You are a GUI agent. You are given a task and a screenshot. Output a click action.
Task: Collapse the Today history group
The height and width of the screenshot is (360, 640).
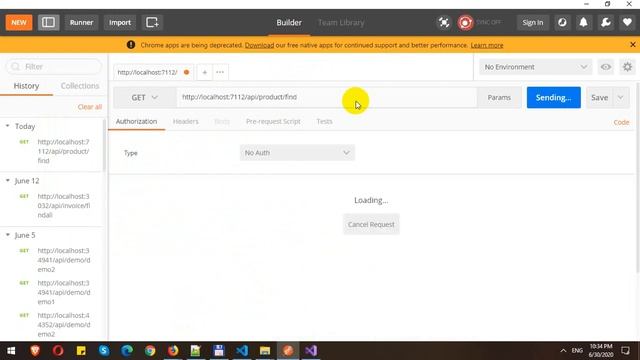8,126
